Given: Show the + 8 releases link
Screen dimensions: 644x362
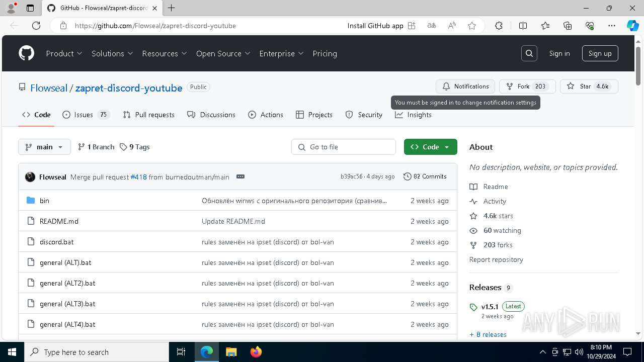Looking at the screenshot, I should pos(488,334).
